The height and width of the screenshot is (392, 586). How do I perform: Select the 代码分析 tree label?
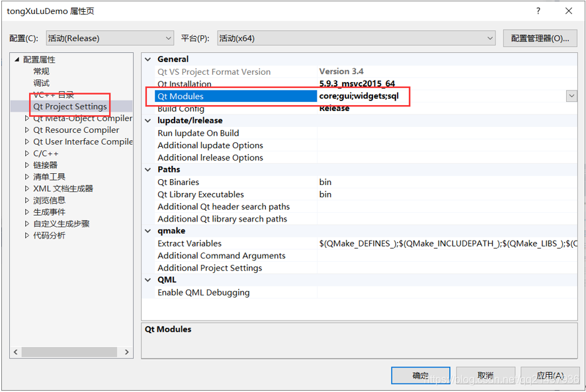pos(49,235)
